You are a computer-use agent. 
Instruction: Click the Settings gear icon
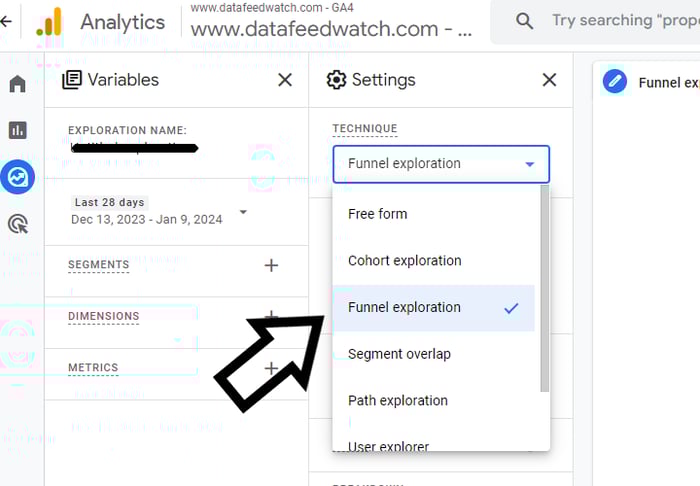coord(336,80)
